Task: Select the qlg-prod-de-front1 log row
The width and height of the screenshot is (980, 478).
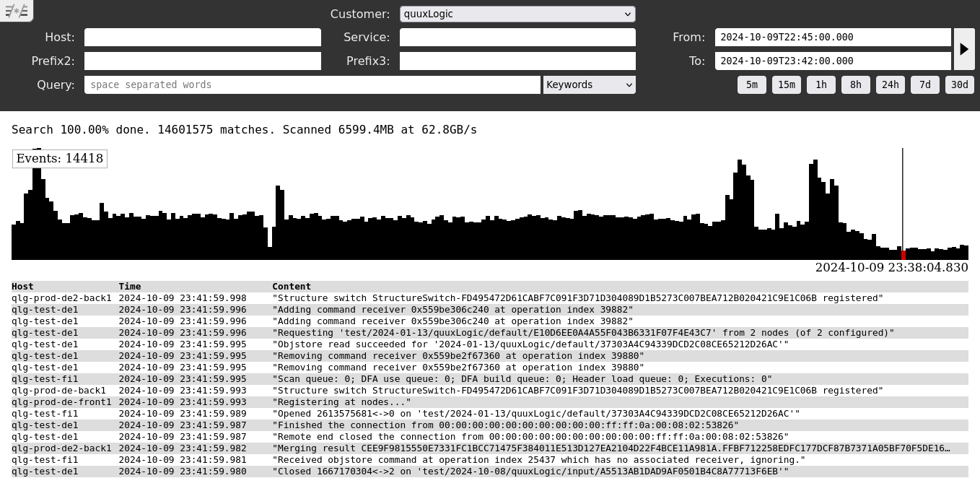Action: point(61,402)
